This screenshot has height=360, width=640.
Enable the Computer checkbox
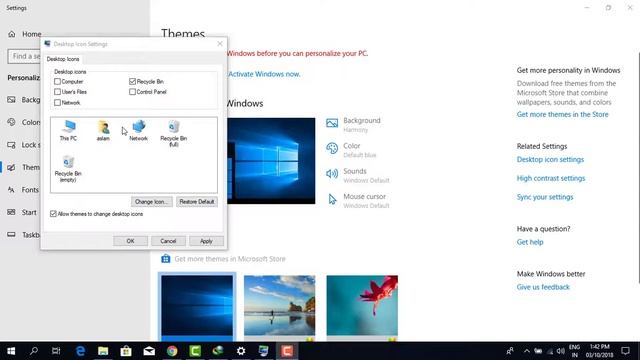[58, 82]
